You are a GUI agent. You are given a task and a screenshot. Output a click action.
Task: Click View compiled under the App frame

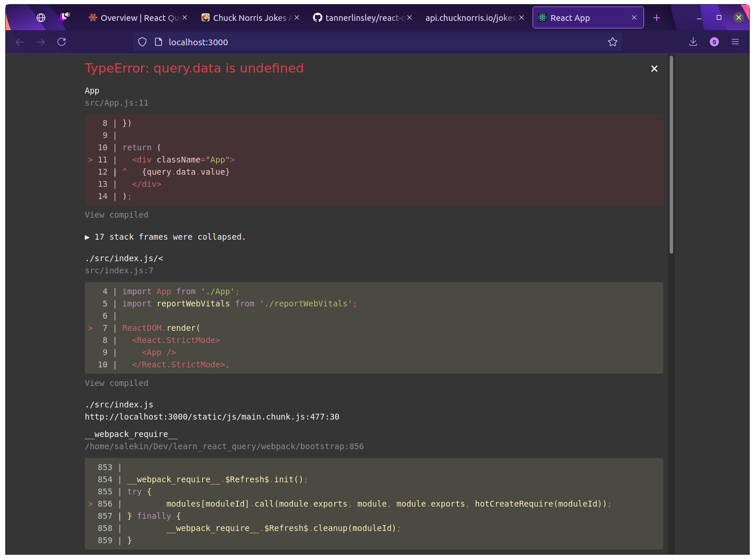tap(116, 214)
